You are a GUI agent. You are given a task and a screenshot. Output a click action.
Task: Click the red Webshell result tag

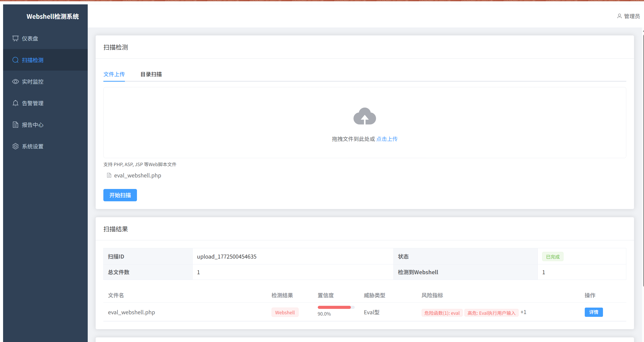click(285, 312)
